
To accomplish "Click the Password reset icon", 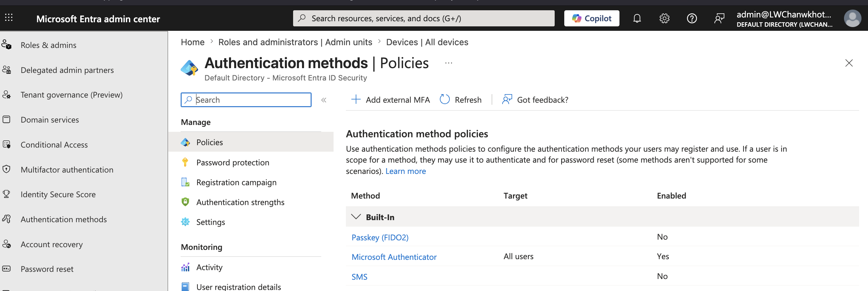I will pyautogui.click(x=7, y=269).
